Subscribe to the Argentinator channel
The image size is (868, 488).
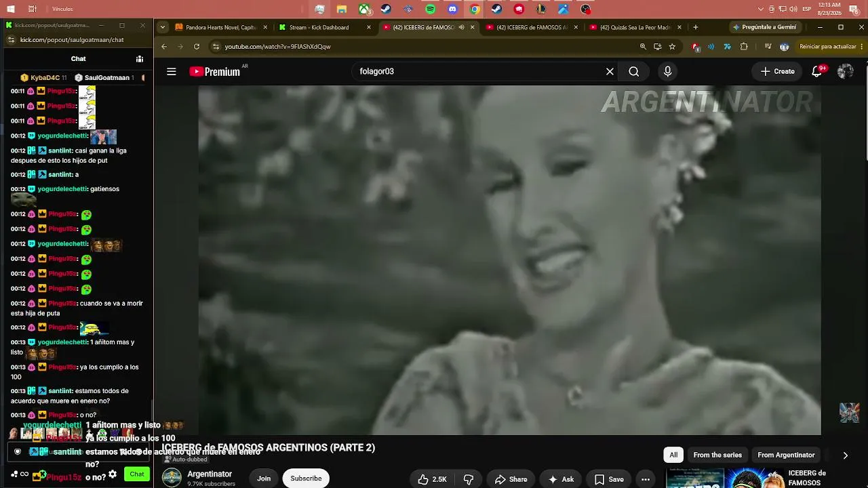coord(306,479)
